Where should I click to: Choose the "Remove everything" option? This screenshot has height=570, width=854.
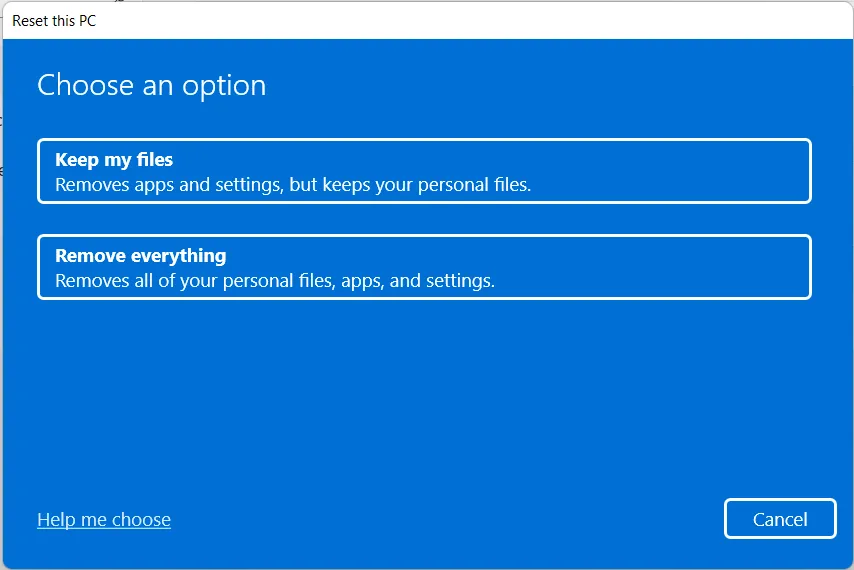coord(424,267)
